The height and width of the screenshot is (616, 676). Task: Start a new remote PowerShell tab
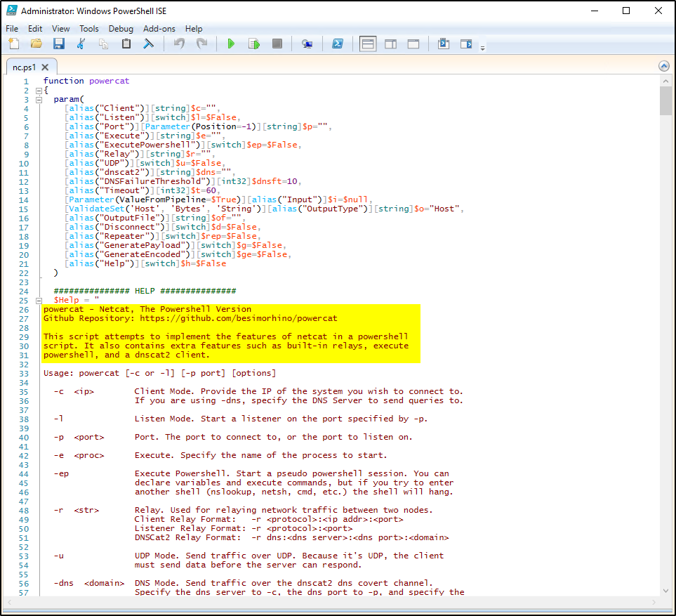(307, 44)
